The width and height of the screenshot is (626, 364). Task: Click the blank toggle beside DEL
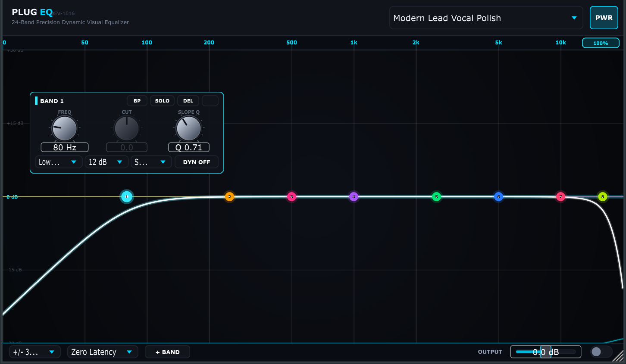coord(210,101)
